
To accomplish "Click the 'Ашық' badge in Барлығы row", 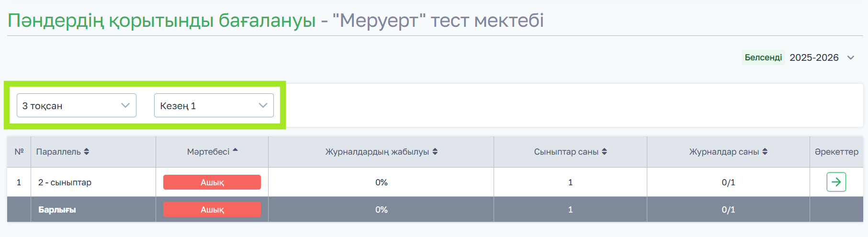I will coord(212,210).
